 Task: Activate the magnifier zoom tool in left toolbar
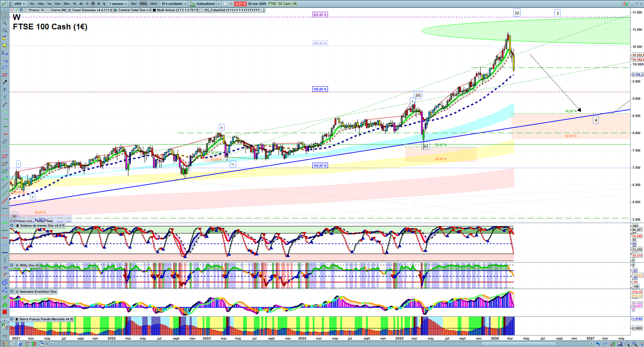5,23
